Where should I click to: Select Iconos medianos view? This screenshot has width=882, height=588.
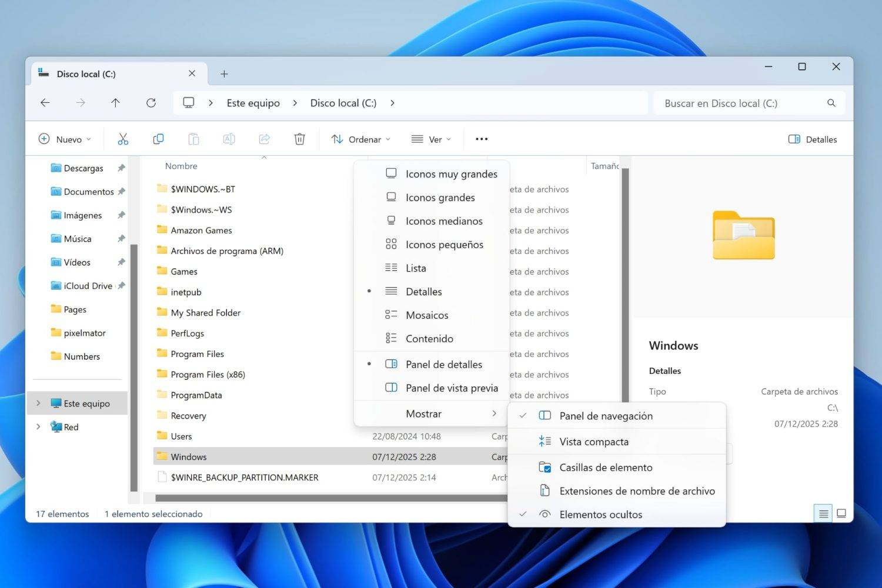pos(432,221)
